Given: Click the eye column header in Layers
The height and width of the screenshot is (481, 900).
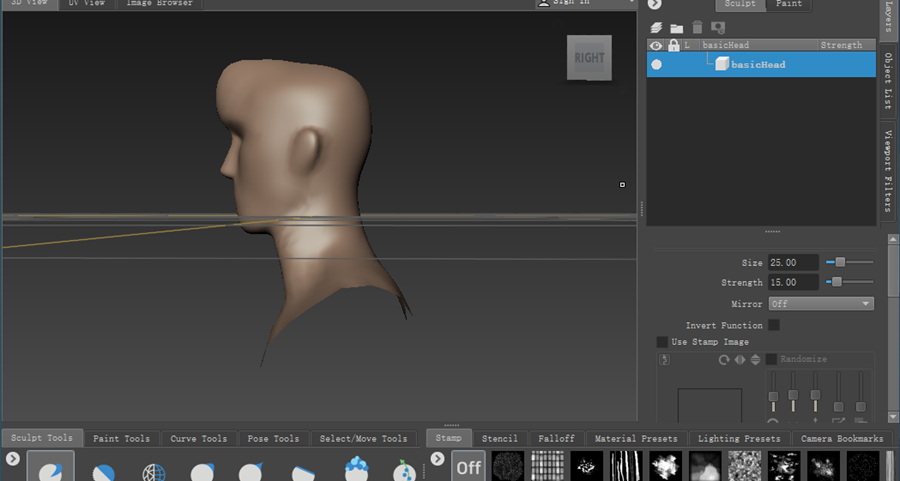Looking at the screenshot, I should point(656,45).
